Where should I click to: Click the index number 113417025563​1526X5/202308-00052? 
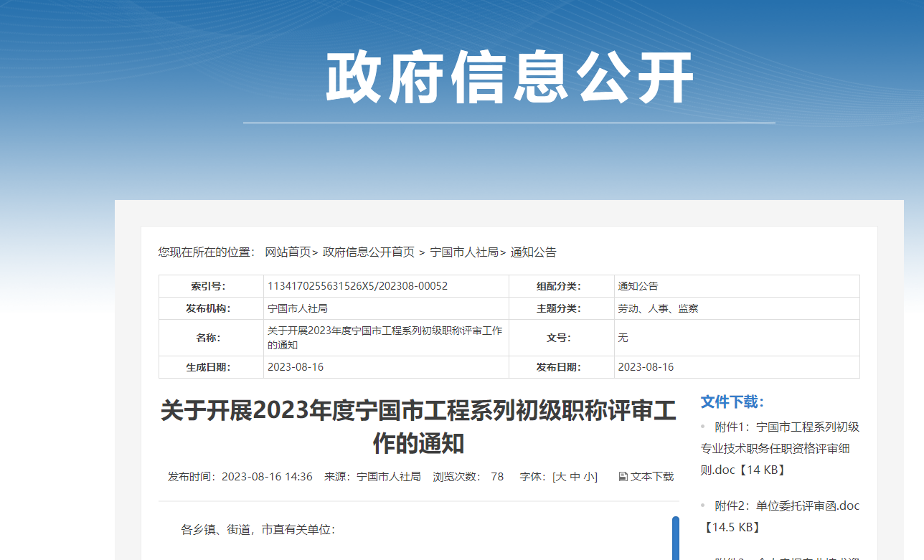coord(357,286)
